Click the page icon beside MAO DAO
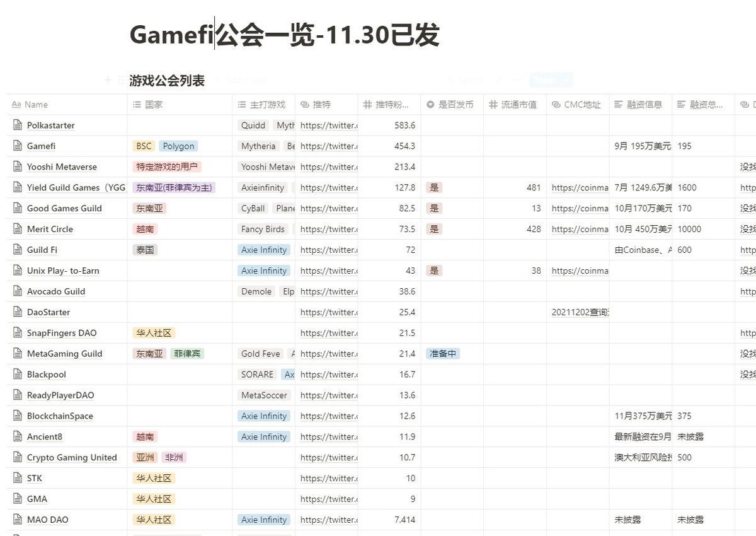Image resolution: width=756 pixels, height=536 pixels. pos(17,520)
